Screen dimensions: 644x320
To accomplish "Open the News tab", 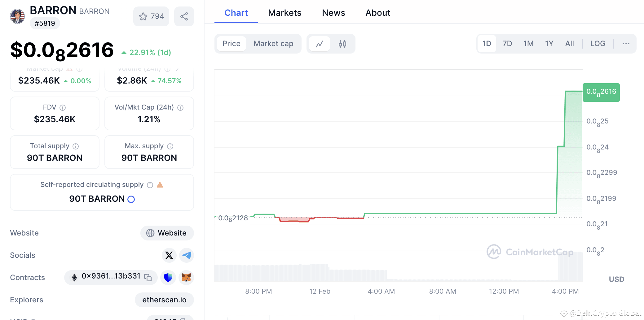I will coord(333,13).
